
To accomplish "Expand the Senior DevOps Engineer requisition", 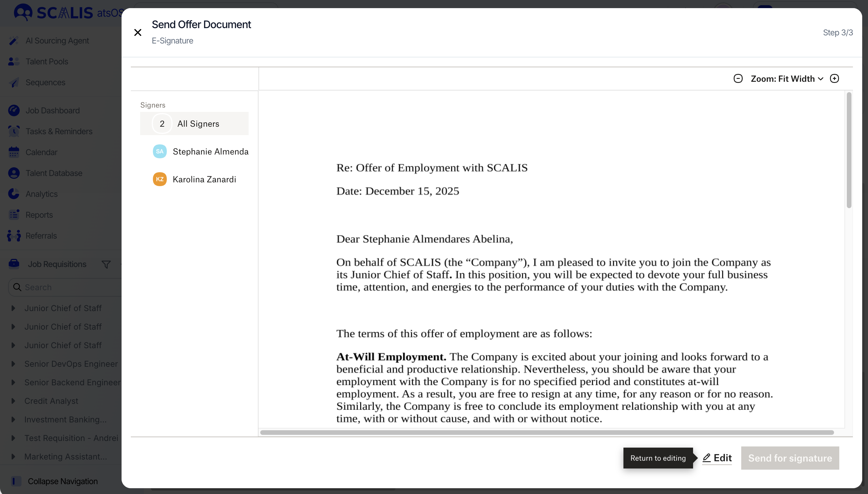I will (13, 364).
